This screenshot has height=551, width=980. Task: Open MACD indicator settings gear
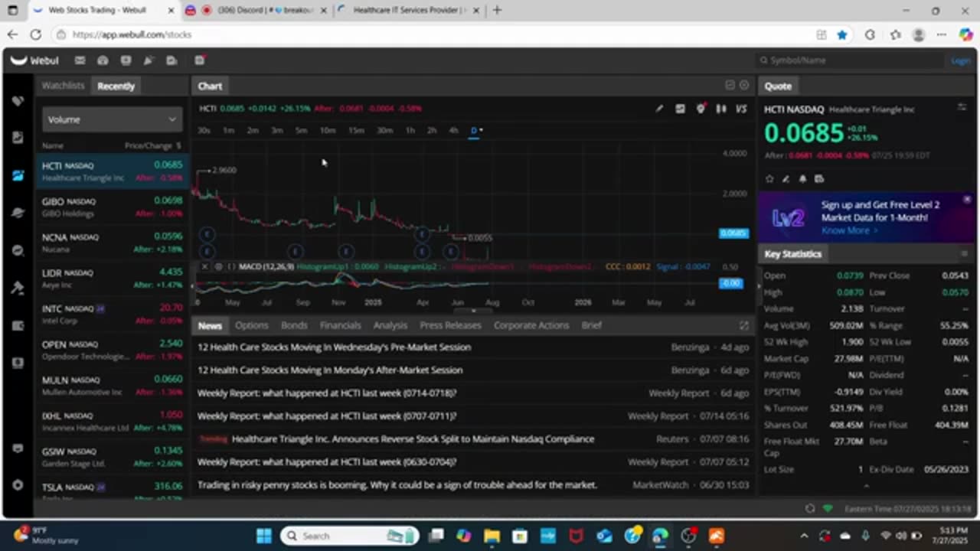point(218,266)
